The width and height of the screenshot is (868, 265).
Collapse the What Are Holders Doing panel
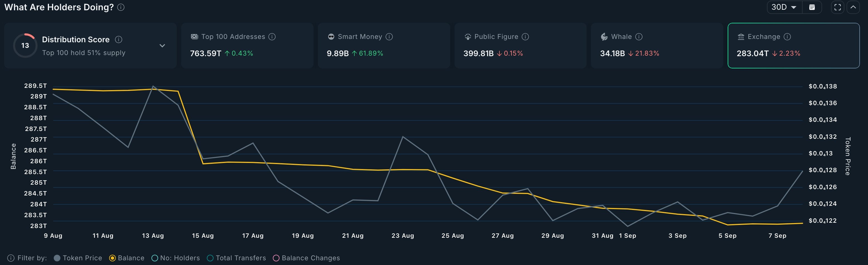853,7
